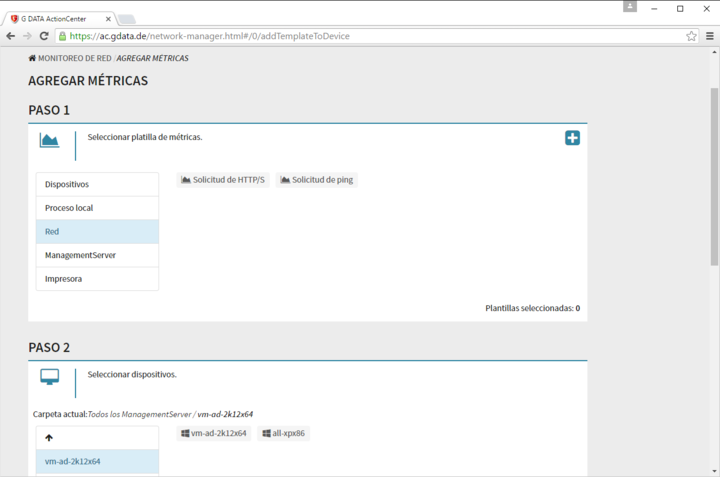This screenshot has height=477, width=720.
Task: Open the Chrome hamburger menu
Action: (709, 36)
